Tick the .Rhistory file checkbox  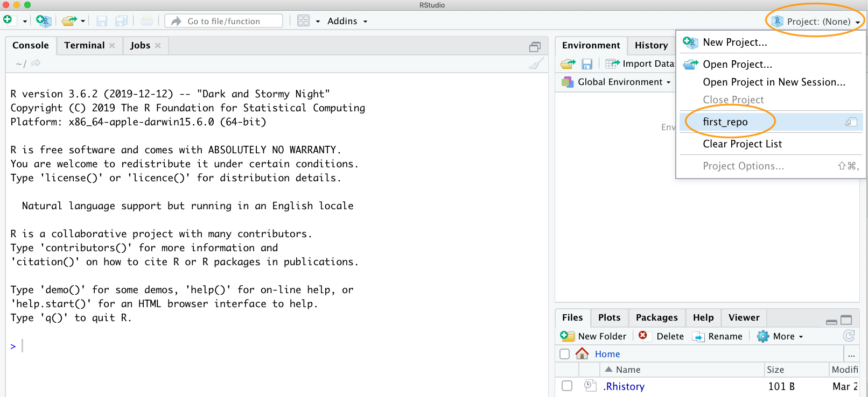(x=567, y=386)
